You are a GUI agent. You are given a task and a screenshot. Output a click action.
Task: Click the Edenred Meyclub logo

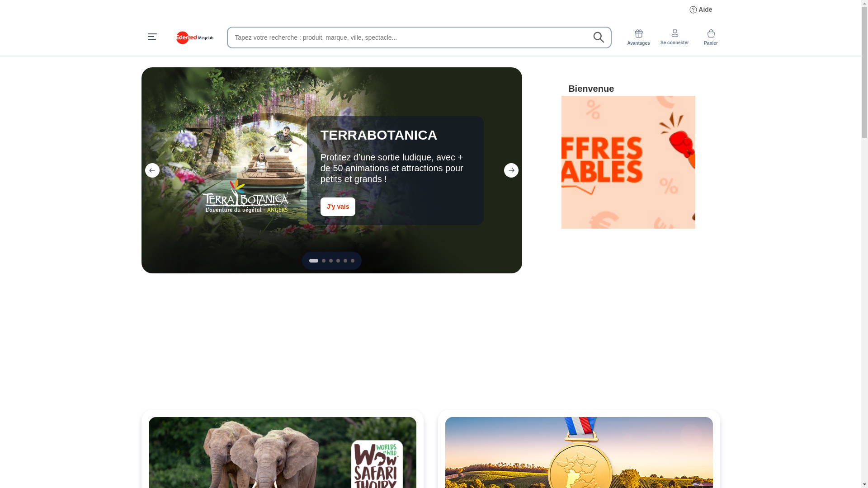(x=194, y=38)
